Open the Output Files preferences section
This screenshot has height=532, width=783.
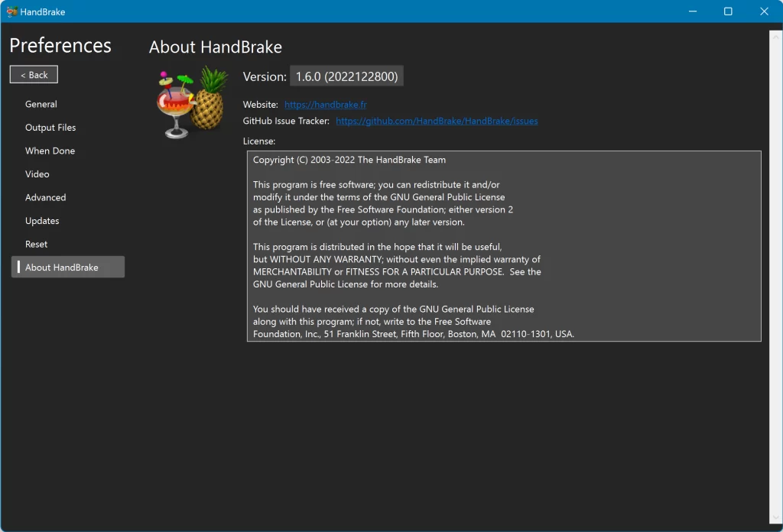[x=50, y=127]
